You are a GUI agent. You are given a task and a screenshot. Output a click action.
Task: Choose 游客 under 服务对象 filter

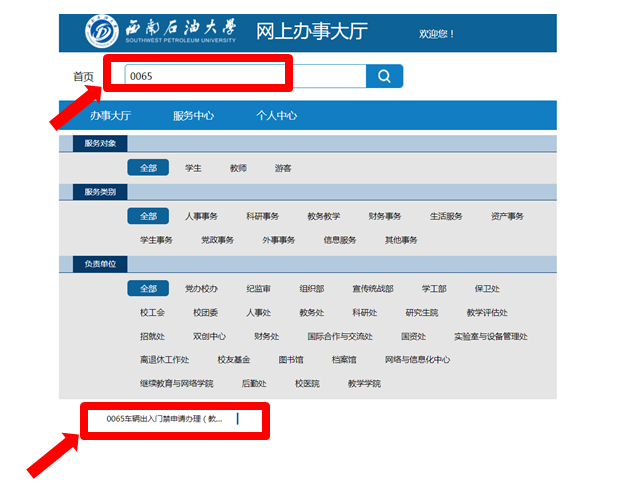(x=283, y=168)
